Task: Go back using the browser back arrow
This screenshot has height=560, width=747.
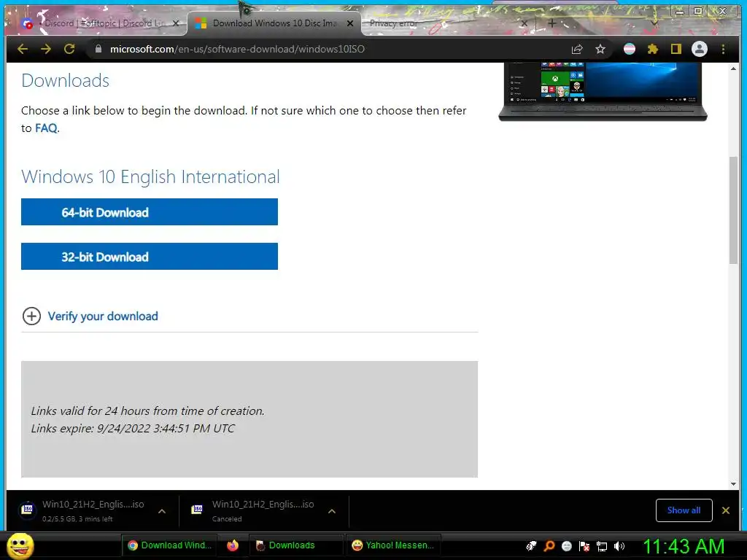Action: pyautogui.click(x=23, y=49)
